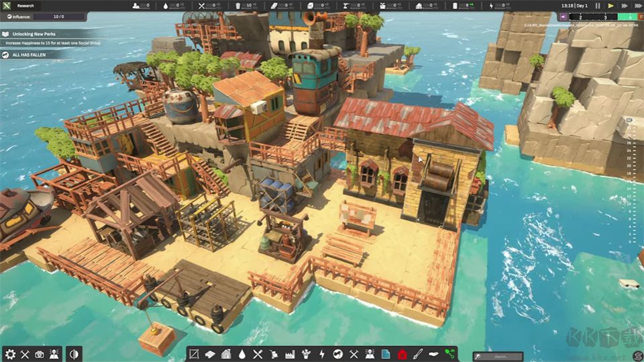Click the concrete block resource counter
Image resolution: width=644 pixels, height=362 pixels.
tap(317, 6)
